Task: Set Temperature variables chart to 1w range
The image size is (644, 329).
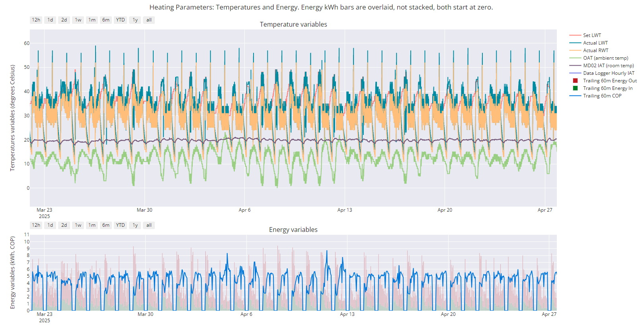Action: pyautogui.click(x=78, y=20)
